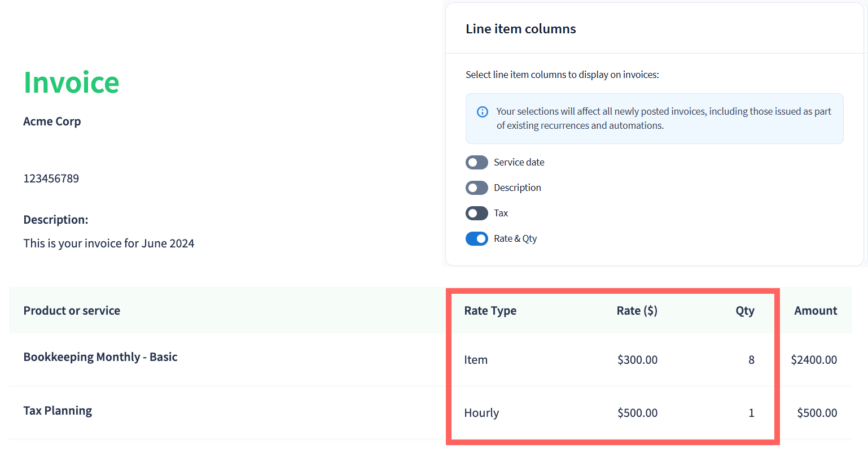Select the Tax Planning line item
The height and width of the screenshot is (470, 868).
pyautogui.click(x=58, y=411)
